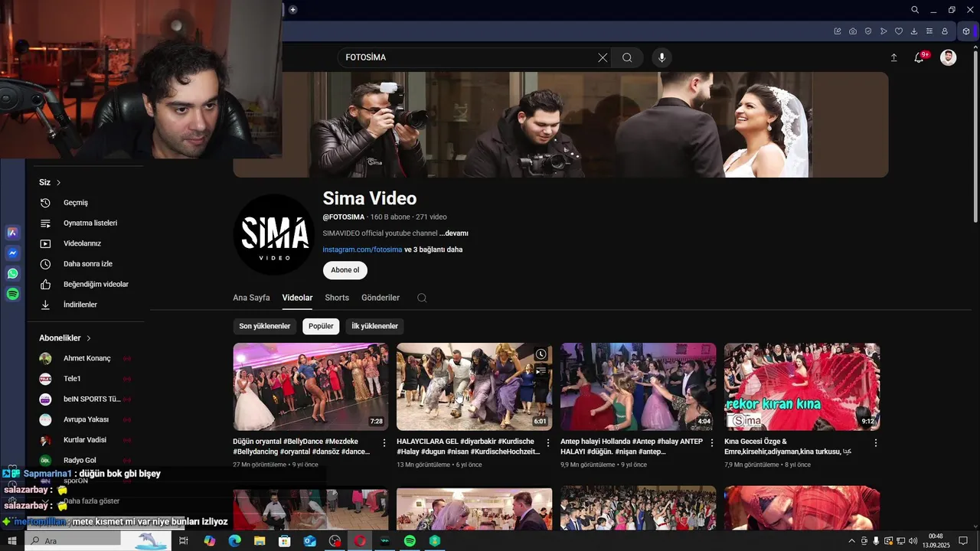Switch to the Shorts tab
The width and height of the screenshot is (980, 551).
pyautogui.click(x=337, y=298)
